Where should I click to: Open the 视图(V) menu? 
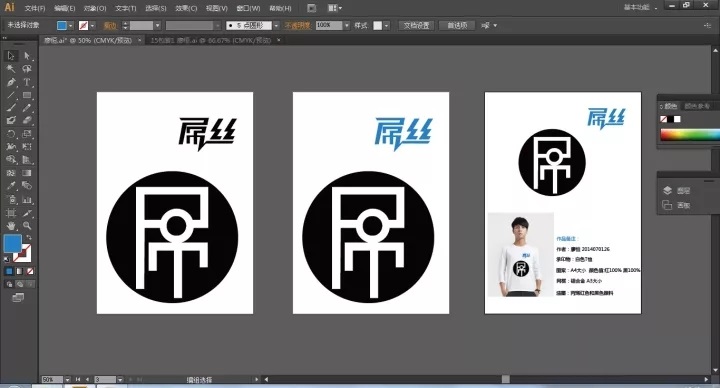coord(217,8)
